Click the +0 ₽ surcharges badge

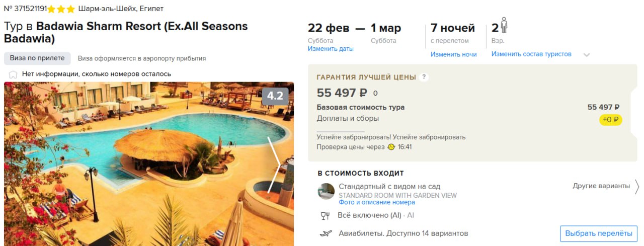click(611, 120)
